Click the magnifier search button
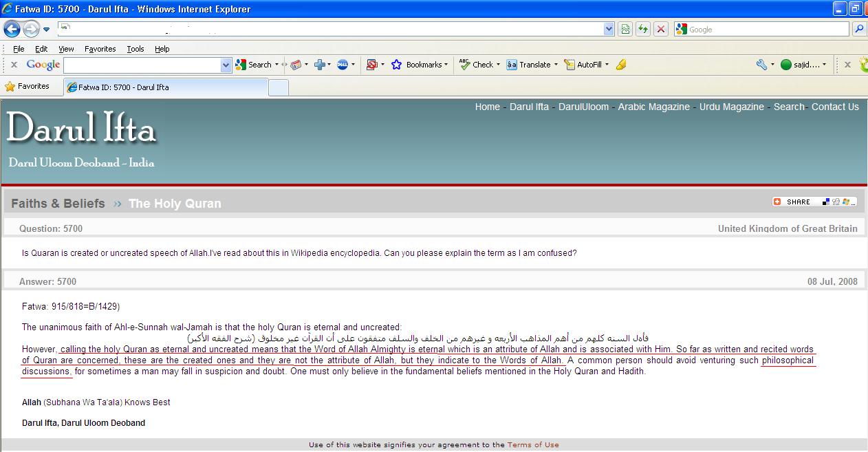The image size is (868, 452). pos(858,29)
